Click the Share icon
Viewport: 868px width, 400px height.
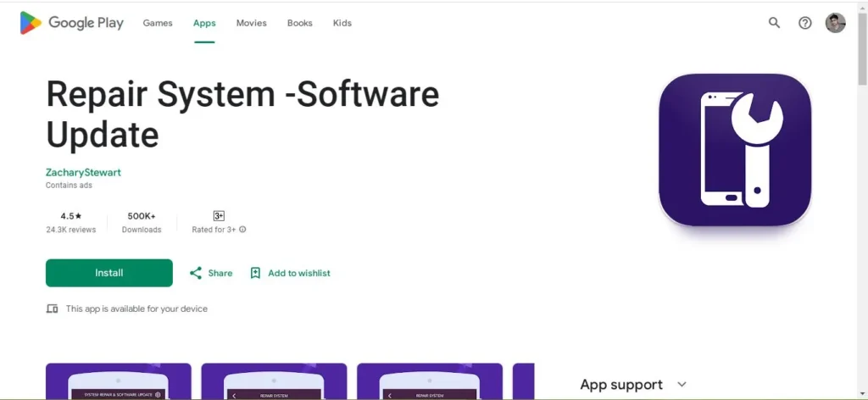(x=196, y=273)
